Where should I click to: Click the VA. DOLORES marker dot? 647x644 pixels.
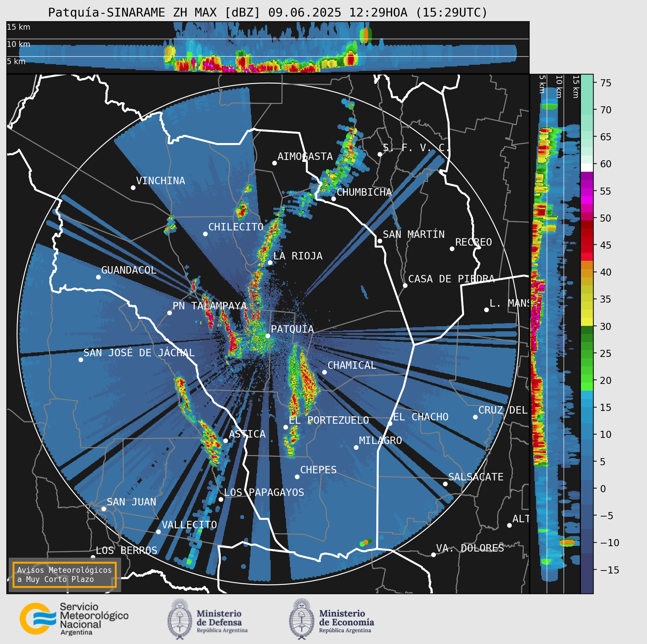[433, 555]
